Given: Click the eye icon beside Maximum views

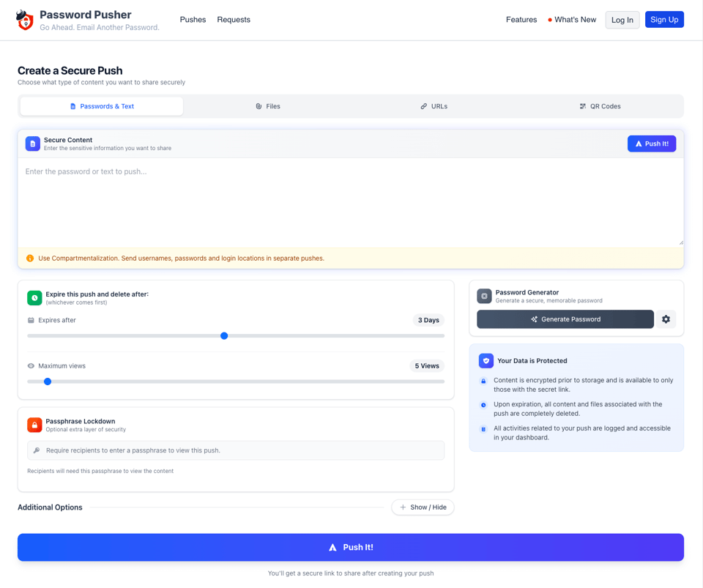Looking at the screenshot, I should (x=31, y=366).
